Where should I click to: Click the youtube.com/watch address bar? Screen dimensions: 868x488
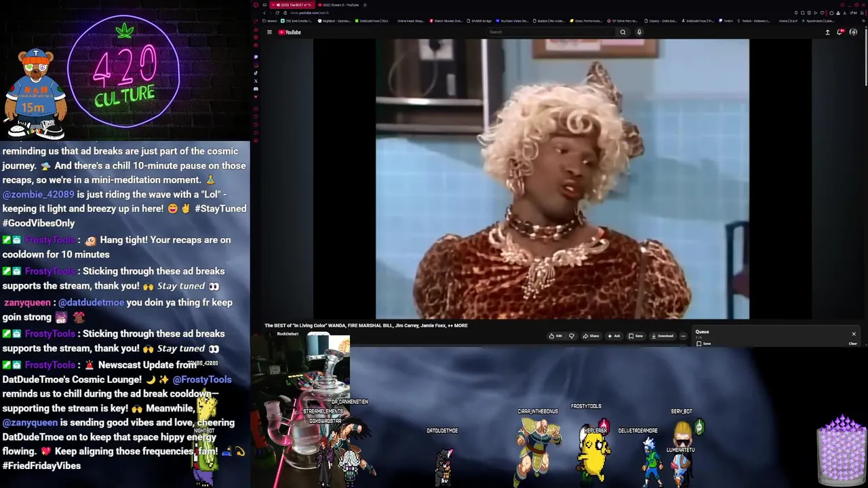309,13
